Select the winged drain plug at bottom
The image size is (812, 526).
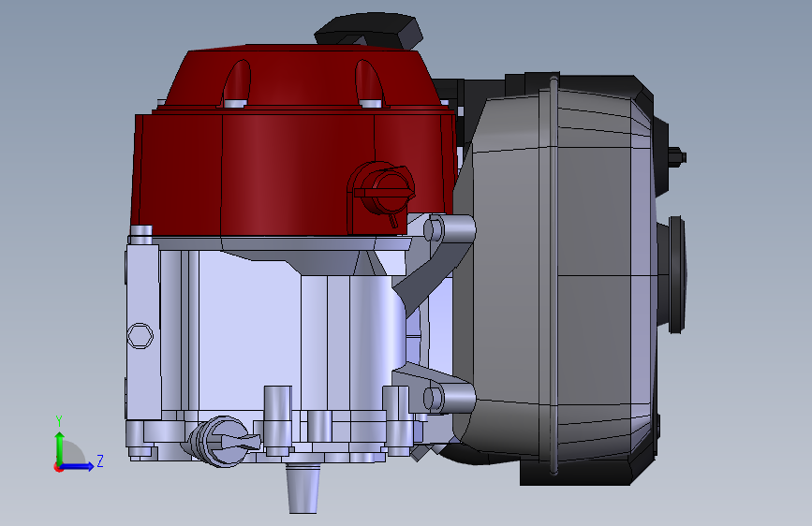[x=224, y=441]
